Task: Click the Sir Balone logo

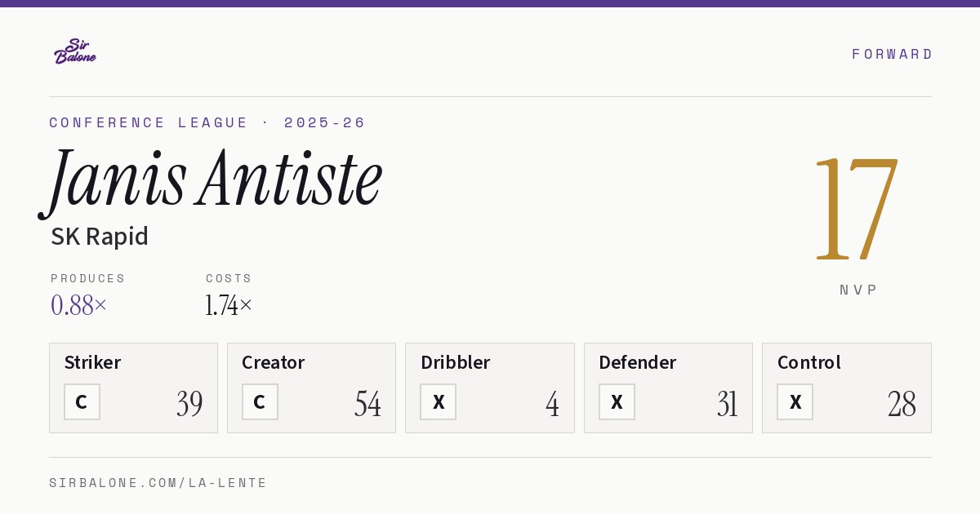Action: click(75, 51)
